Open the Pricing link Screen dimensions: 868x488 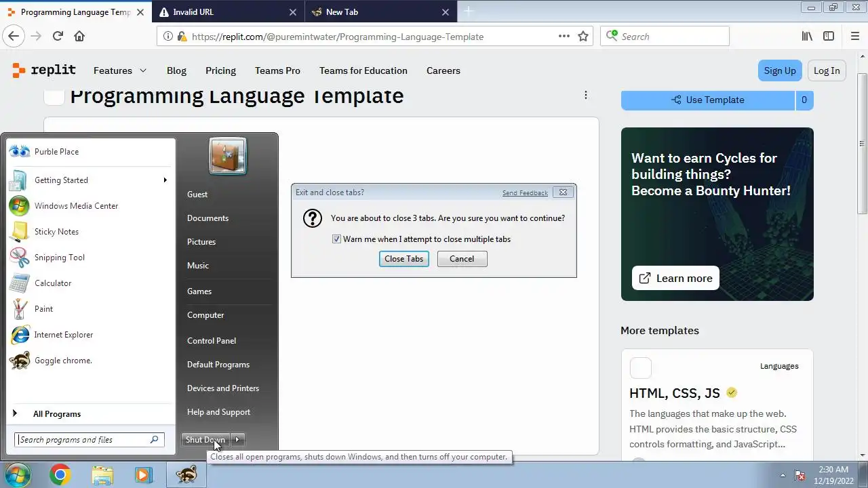(x=220, y=70)
